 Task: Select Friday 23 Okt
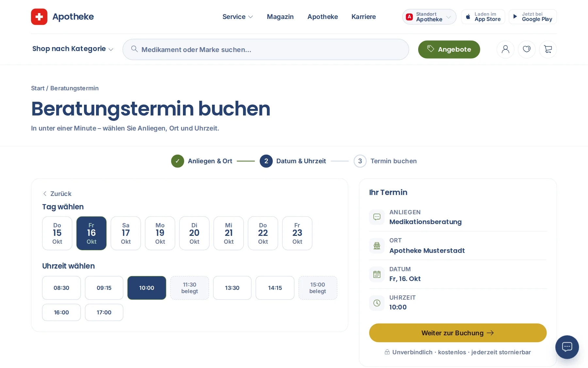(297, 233)
